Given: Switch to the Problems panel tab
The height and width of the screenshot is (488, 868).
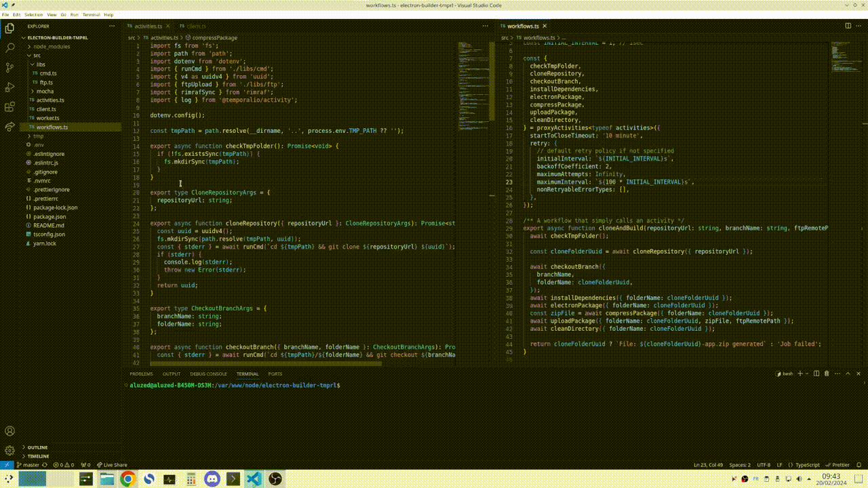Looking at the screenshot, I should pyautogui.click(x=141, y=373).
